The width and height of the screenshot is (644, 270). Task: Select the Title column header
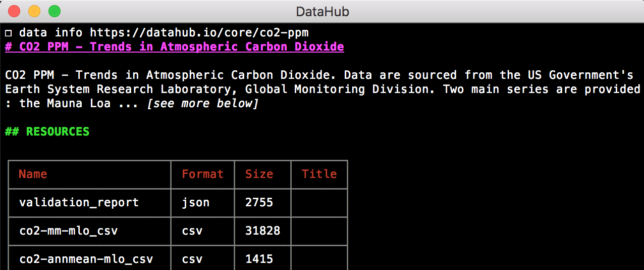(319, 174)
